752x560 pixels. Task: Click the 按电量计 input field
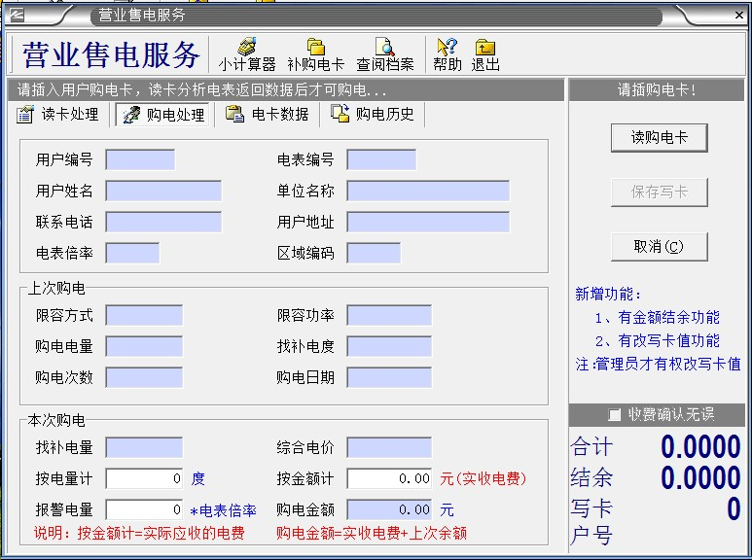click(144, 479)
